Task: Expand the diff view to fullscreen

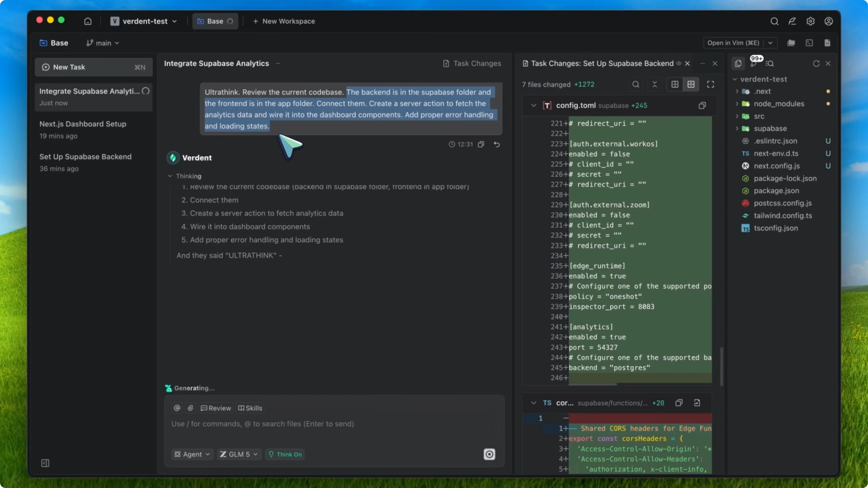Action: [x=710, y=84]
